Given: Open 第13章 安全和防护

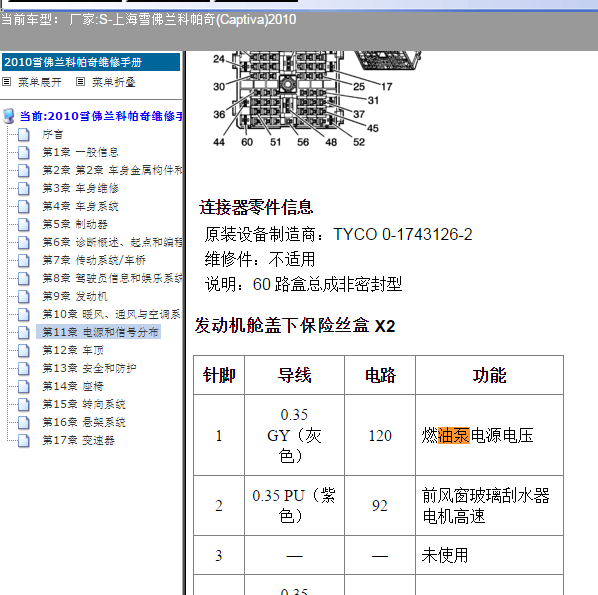Looking at the screenshot, I should 89,368.
